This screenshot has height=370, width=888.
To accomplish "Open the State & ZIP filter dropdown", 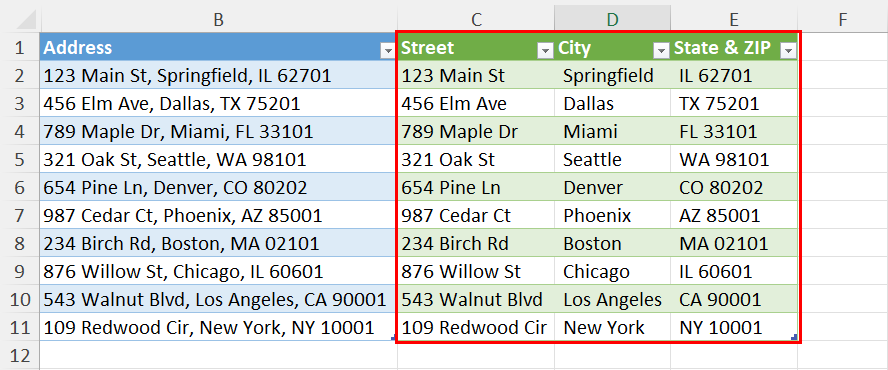I will (788, 50).
